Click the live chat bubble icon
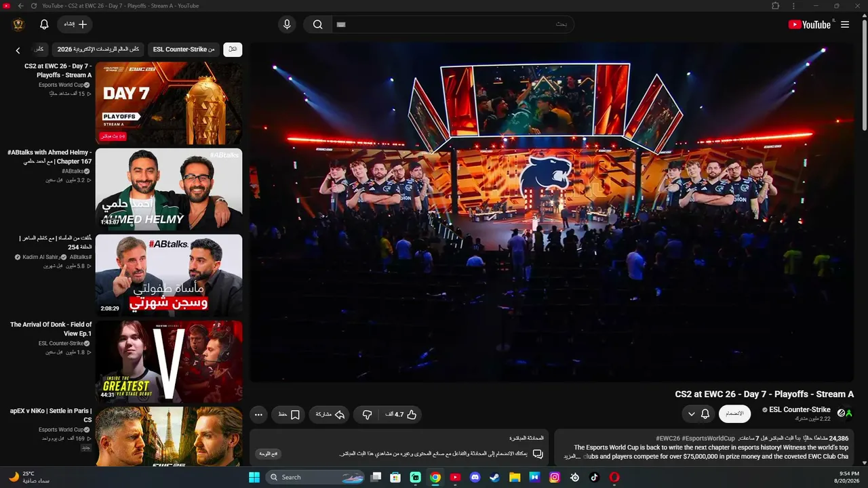This screenshot has height=488, width=868. (x=538, y=453)
